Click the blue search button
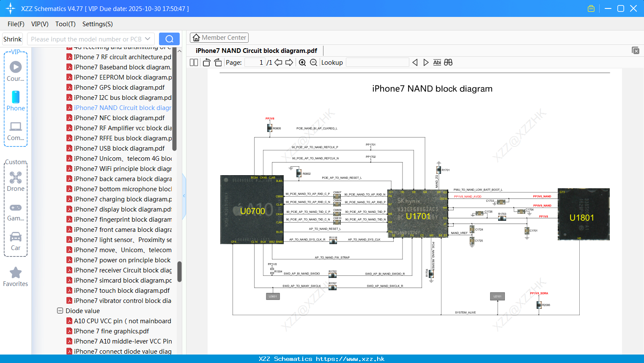 pos(169,39)
